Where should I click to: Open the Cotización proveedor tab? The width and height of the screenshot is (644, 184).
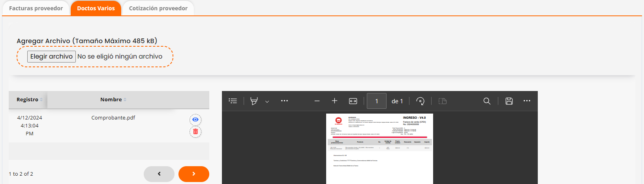(158, 8)
